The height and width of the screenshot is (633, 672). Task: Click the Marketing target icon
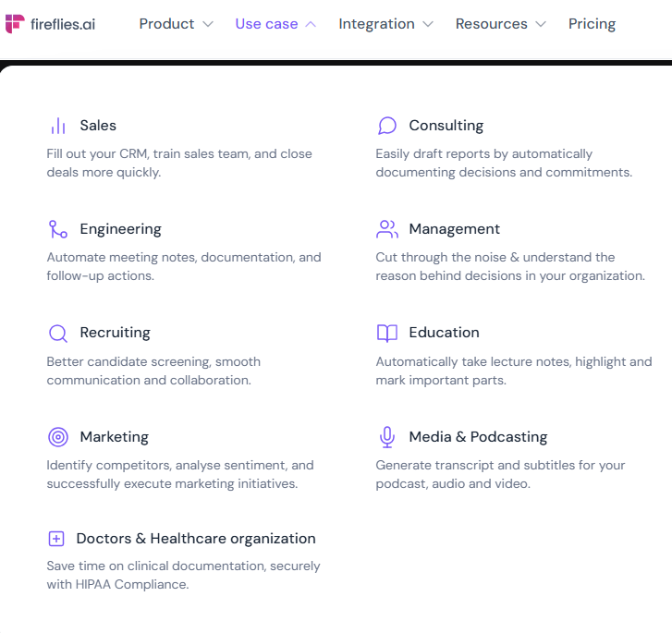(x=58, y=437)
